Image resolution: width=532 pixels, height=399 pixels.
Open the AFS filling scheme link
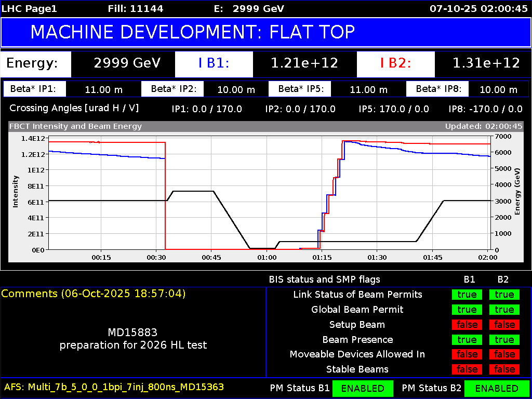113,387
